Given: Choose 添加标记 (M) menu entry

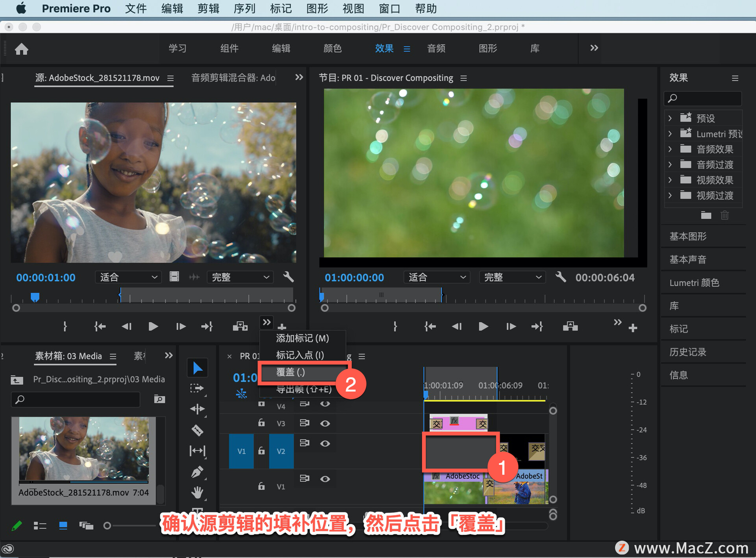Looking at the screenshot, I should (x=303, y=338).
